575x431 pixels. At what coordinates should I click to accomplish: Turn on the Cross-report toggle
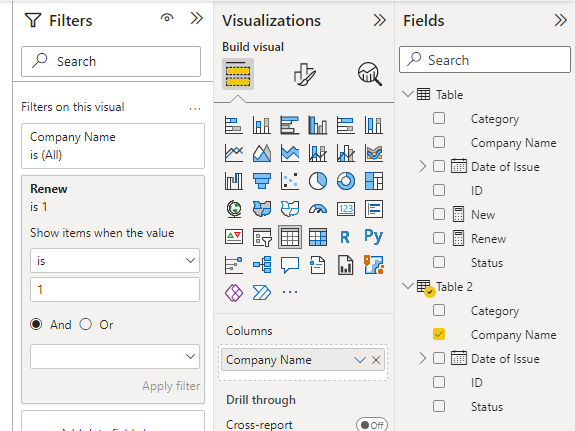click(372, 425)
